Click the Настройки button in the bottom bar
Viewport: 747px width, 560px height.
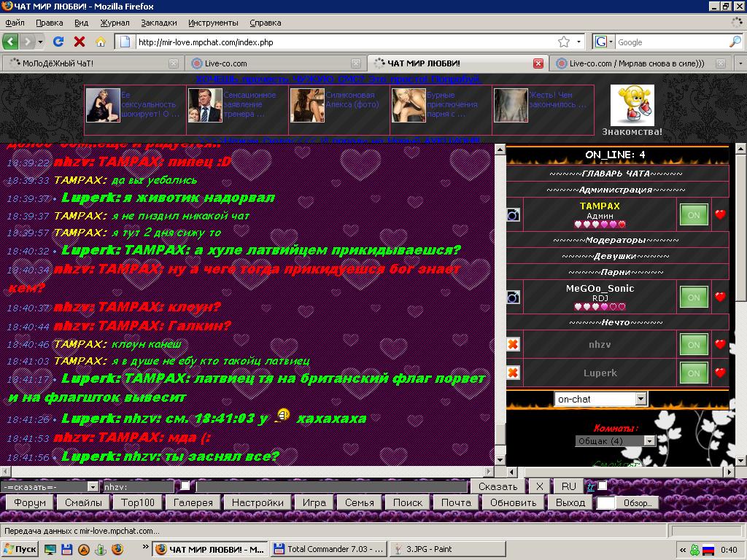point(258,502)
